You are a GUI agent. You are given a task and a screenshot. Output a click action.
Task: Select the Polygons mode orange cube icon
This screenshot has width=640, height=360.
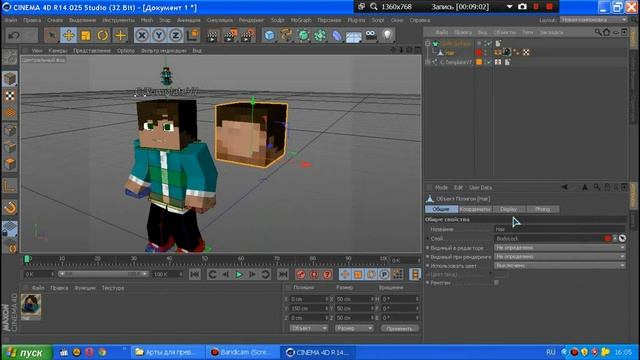pyautogui.click(x=10, y=164)
